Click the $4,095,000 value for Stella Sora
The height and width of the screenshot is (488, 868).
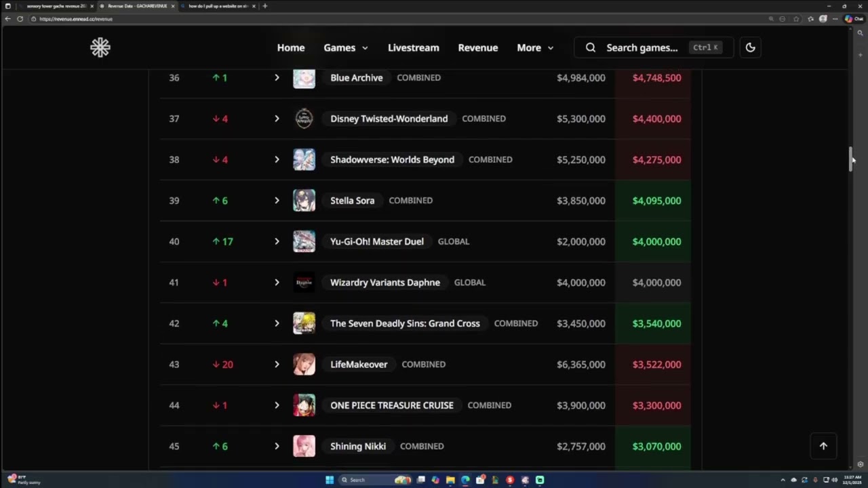(x=656, y=201)
